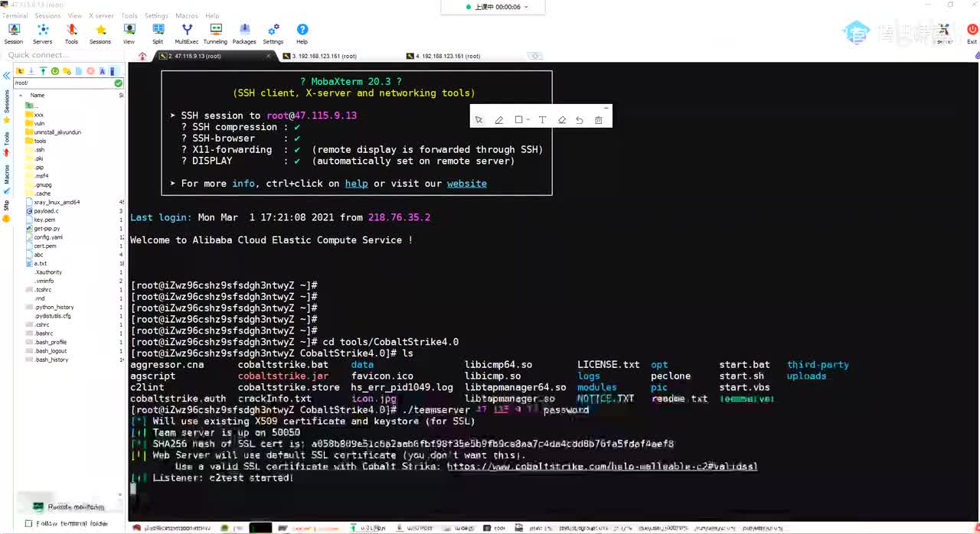The width and height of the screenshot is (980, 534).
Task: Click the SFTP green refresh icon
Action: (55, 71)
